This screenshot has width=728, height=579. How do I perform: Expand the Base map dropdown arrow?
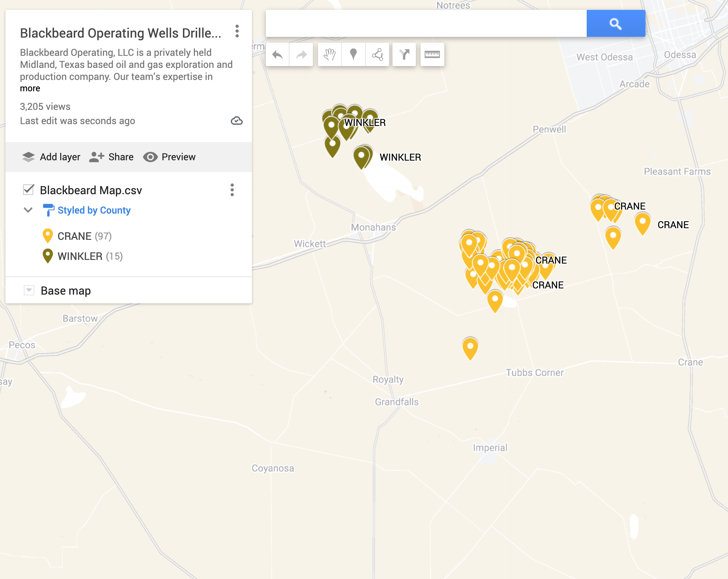click(29, 290)
